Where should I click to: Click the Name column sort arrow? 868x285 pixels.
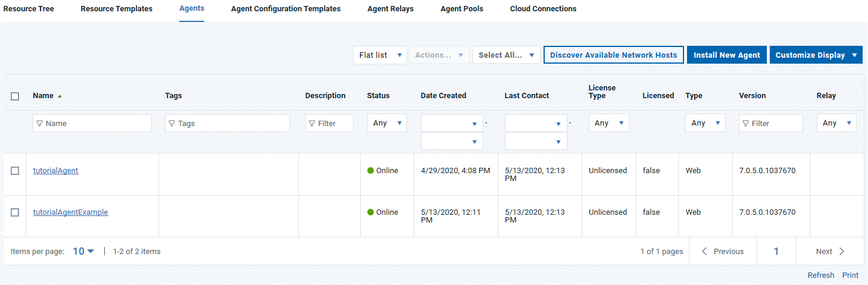[60, 96]
